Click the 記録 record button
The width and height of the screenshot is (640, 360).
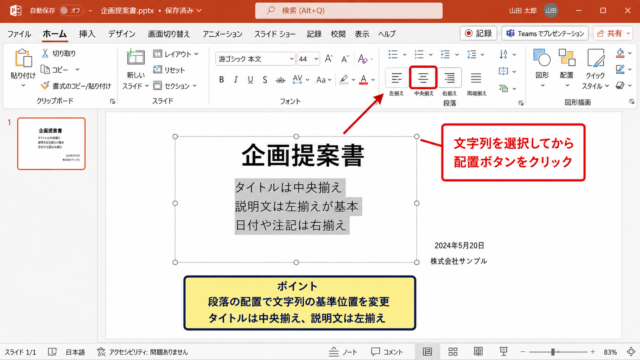click(478, 33)
